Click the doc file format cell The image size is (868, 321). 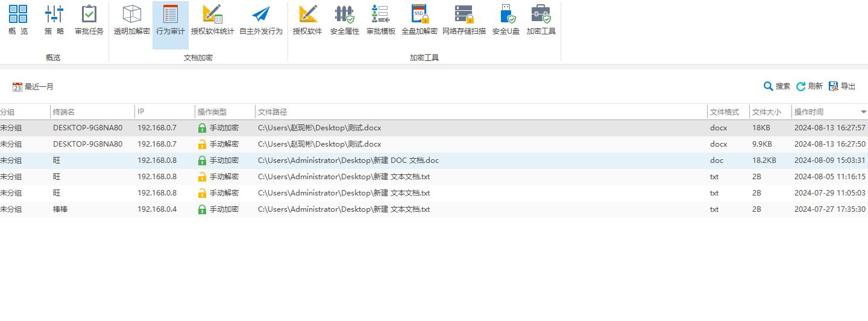[717, 160]
